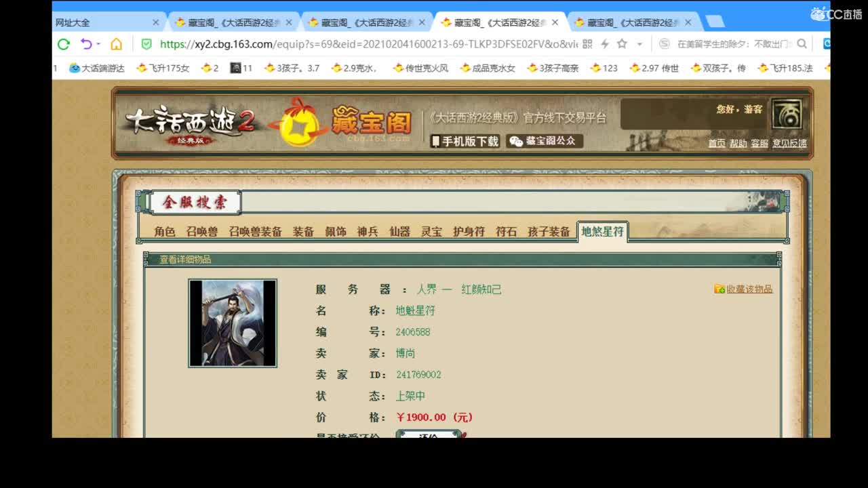Open the history dropdown beside back arrow
Viewport: 868px width, 488px height.
point(98,44)
